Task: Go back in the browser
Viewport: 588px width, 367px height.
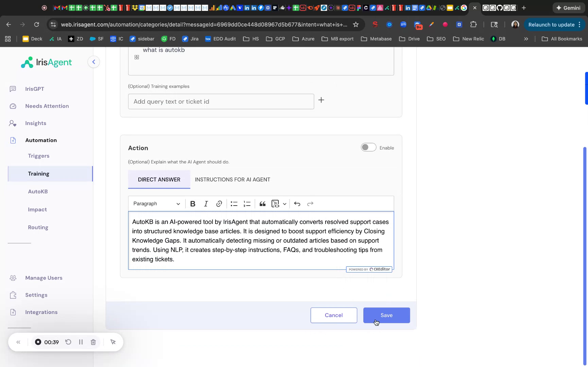Action: point(8,24)
